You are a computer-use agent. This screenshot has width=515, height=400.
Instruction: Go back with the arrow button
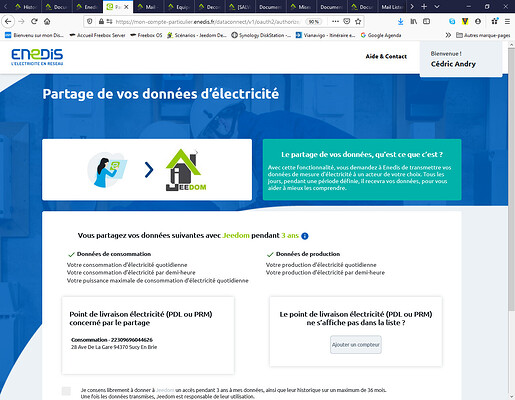pos(8,22)
